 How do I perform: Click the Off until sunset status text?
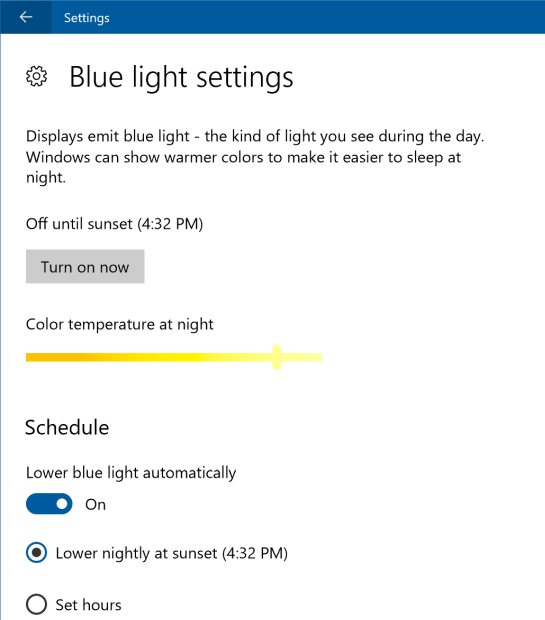pyautogui.click(x=114, y=224)
